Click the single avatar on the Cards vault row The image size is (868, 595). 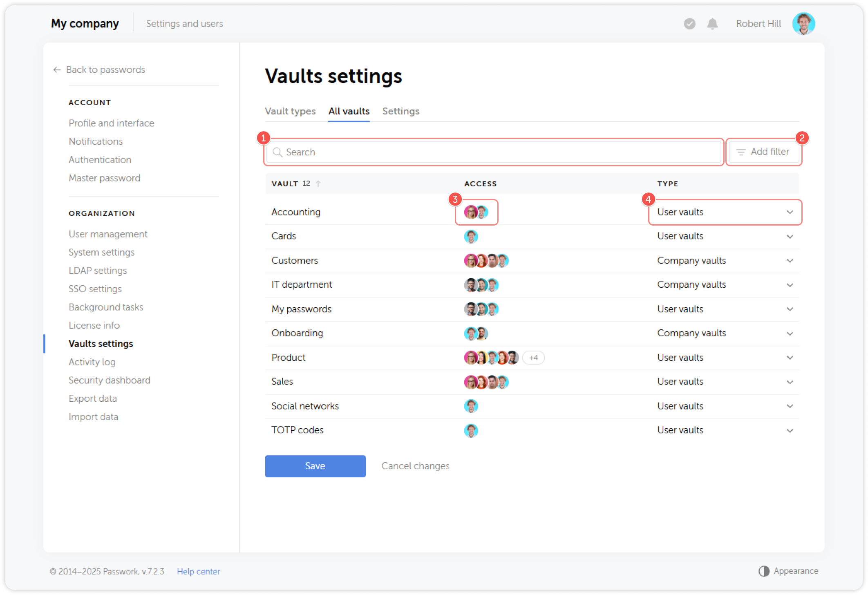point(471,236)
